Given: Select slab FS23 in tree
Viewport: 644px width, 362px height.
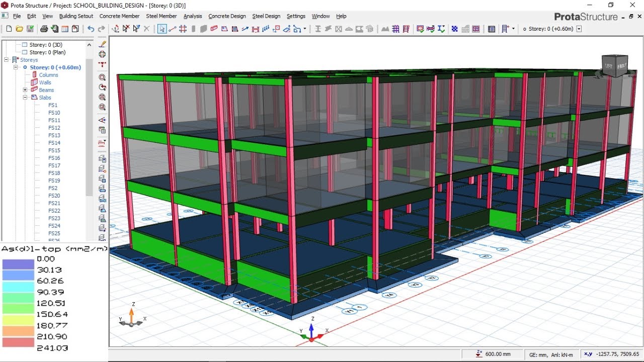Looking at the screenshot, I should (54, 218).
